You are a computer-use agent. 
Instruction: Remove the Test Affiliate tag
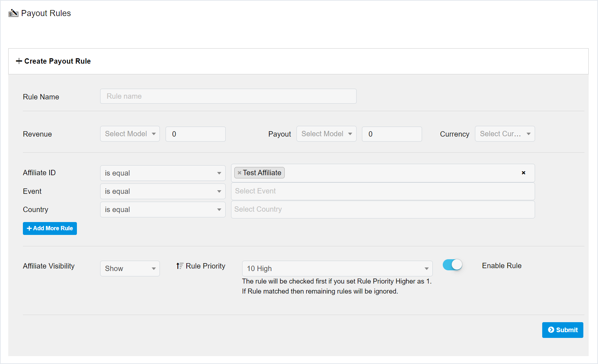click(x=239, y=173)
